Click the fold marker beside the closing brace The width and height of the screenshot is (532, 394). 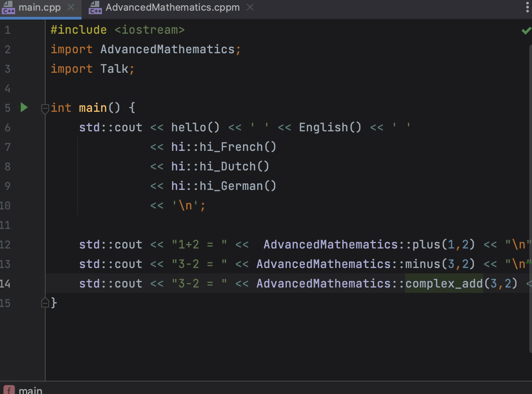[x=45, y=303]
